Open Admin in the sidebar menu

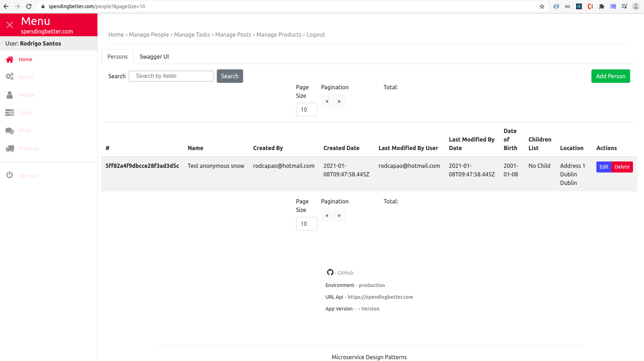[26, 77]
